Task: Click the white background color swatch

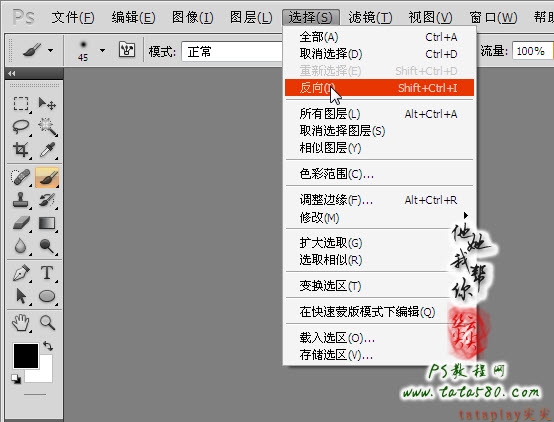Action: [44, 374]
